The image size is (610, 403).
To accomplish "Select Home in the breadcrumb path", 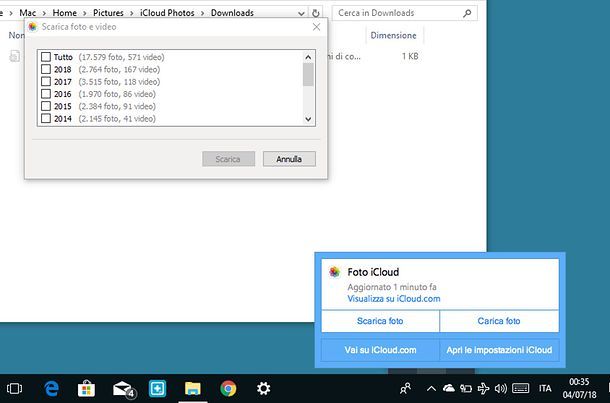I will coord(65,13).
